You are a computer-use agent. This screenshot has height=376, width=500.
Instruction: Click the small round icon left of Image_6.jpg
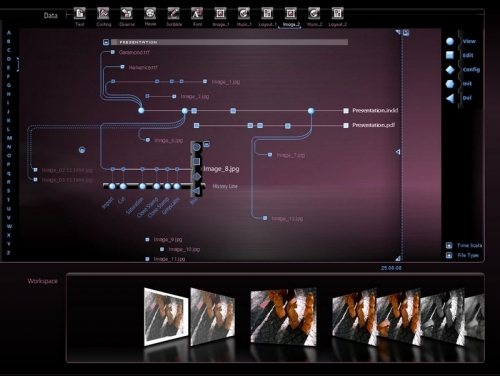(x=82, y=150)
